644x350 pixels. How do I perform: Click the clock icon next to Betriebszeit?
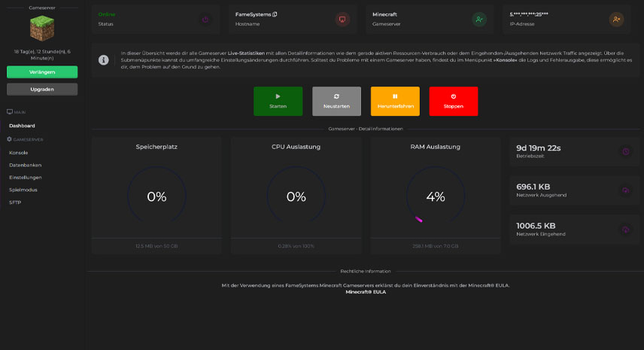pos(625,151)
